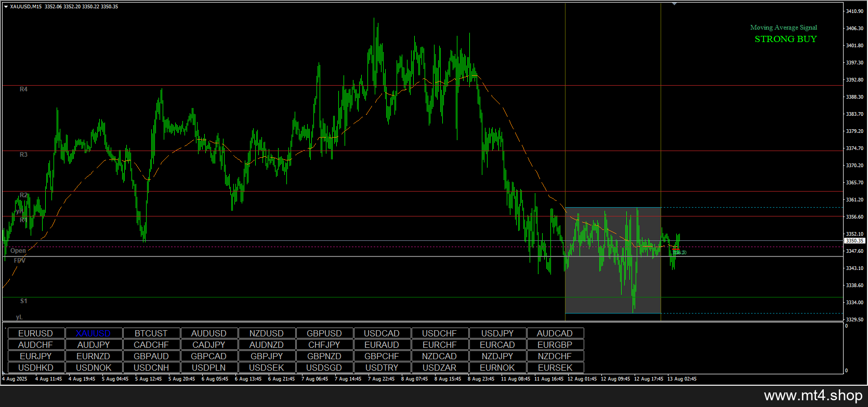868x407 pixels.
Task: Choose NZDJPY pair button
Action: 497,356
